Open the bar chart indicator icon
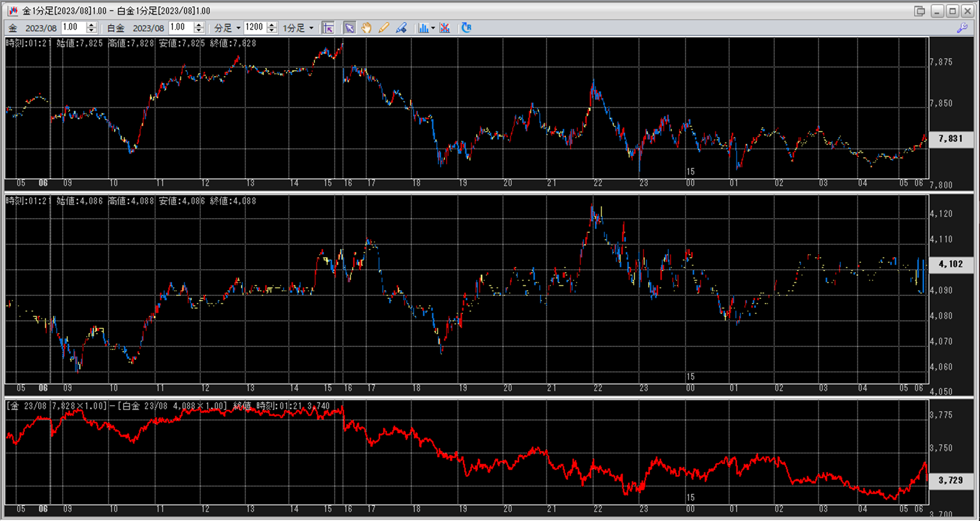Viewport: 980px width, 521px height. [x=423, y=28]
